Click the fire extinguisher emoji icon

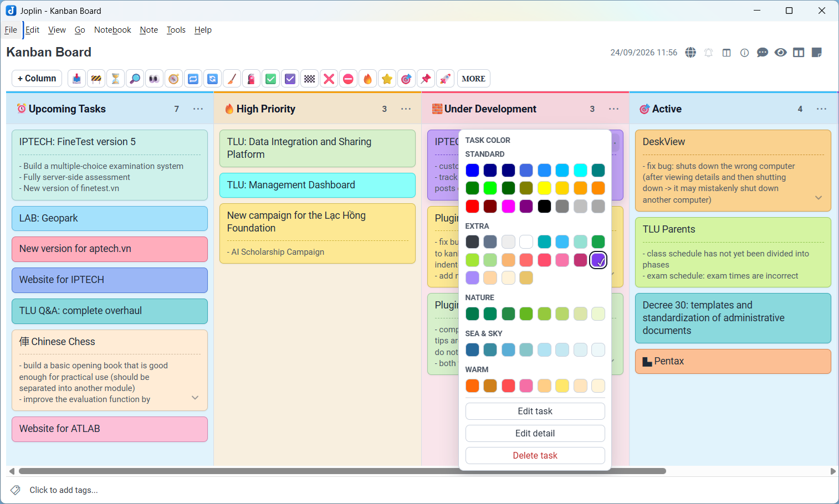tap(251, 79)
